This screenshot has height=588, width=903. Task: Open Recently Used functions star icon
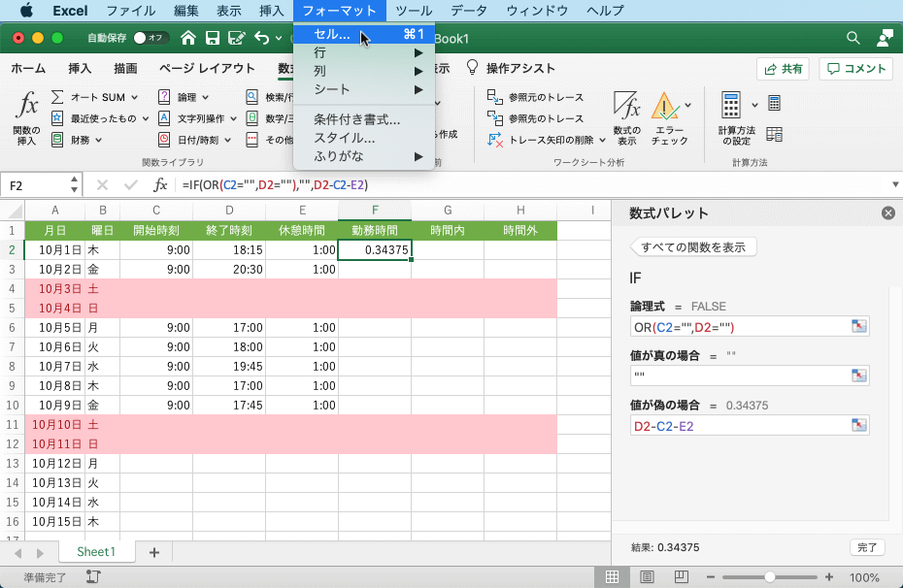(57, 118)
